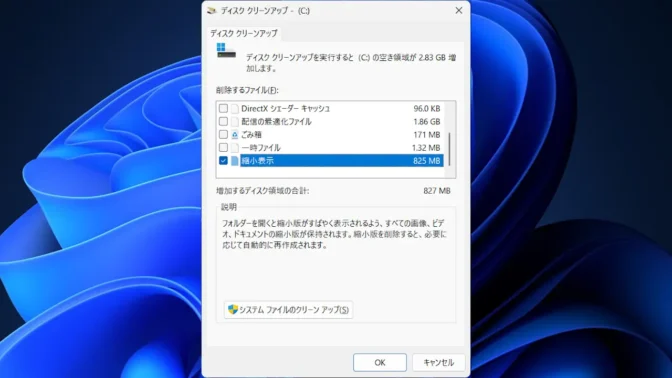Image resolution: width=672 pixels, height=378 pixels.
Task: Click the file list scrollbar thumb
Action: (x=450, y=149)
